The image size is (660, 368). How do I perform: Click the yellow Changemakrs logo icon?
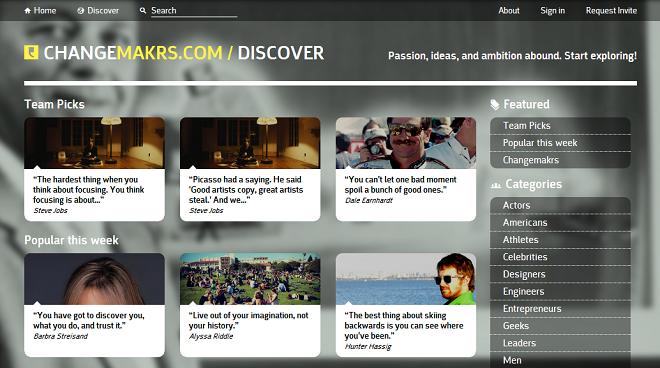tap(31, 53)
